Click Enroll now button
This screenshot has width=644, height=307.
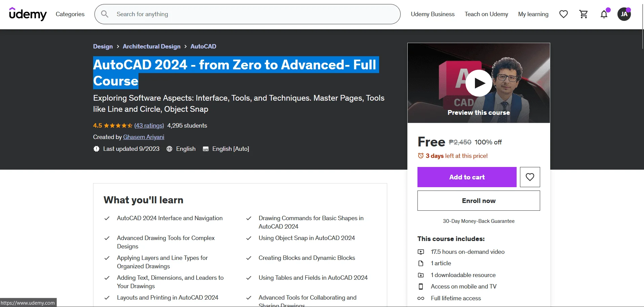479,201
